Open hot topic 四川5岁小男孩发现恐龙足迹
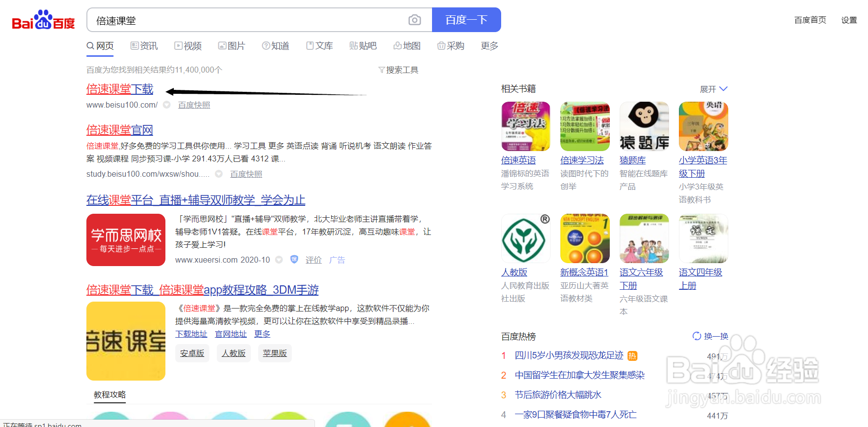 (569, 355)
